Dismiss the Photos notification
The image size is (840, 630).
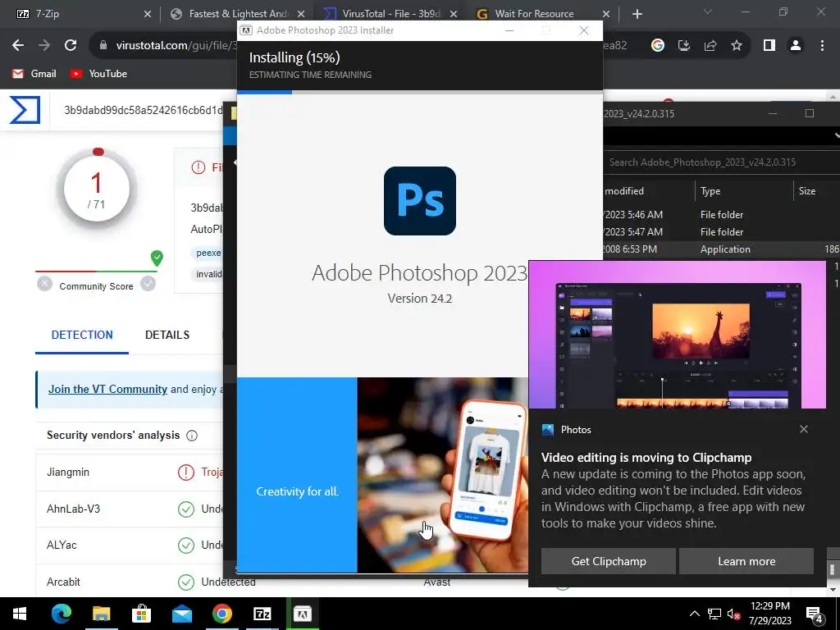pos(804,430)
